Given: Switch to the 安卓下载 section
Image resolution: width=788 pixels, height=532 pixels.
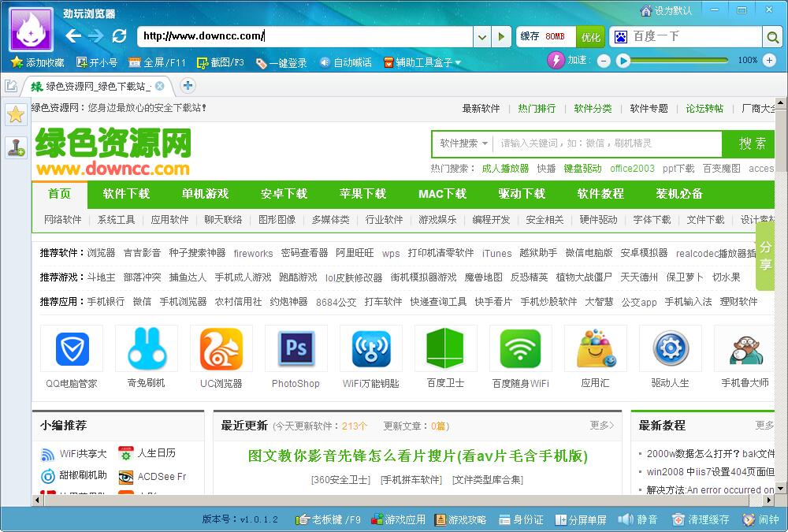Looking at the screenshot, I should point(284,194).
